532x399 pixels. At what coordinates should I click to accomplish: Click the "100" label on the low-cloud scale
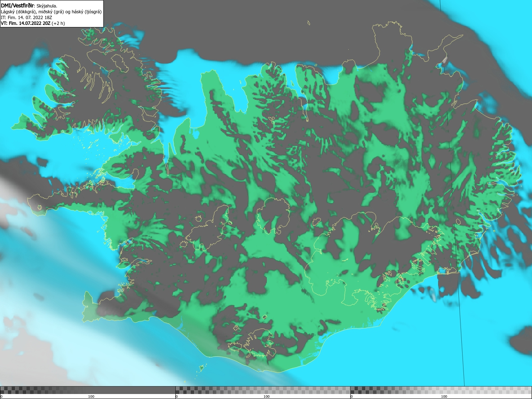point(91,397)
